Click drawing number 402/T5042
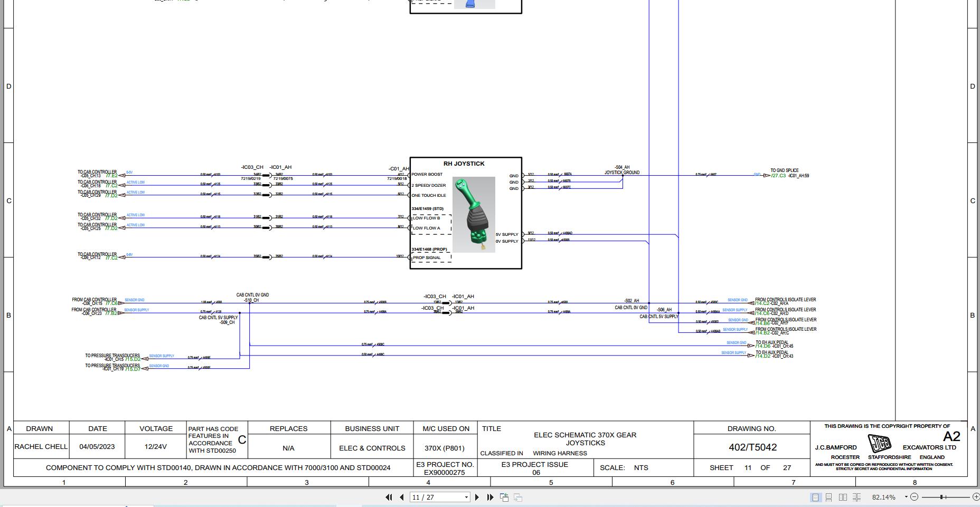This screenshot has height=507, width=980. pos(752,447)
